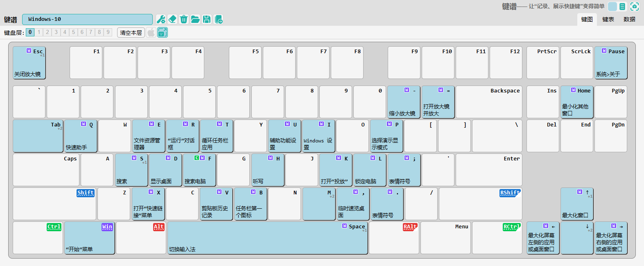
Task: Click the export file icon
Action: point(218,19)
